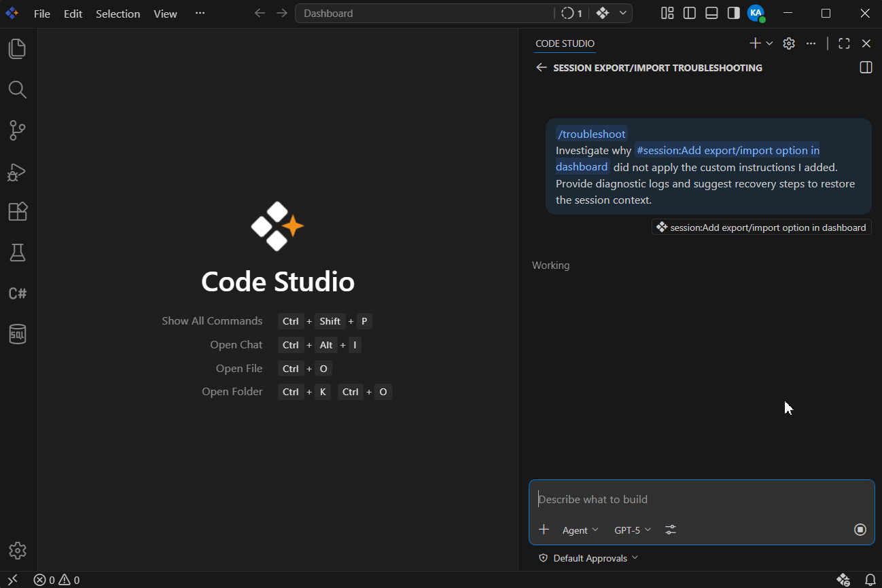Click the session attachment chip below message
Image resolution: width=882 pixels, height=588 pixels.
(x=761, y=227)
